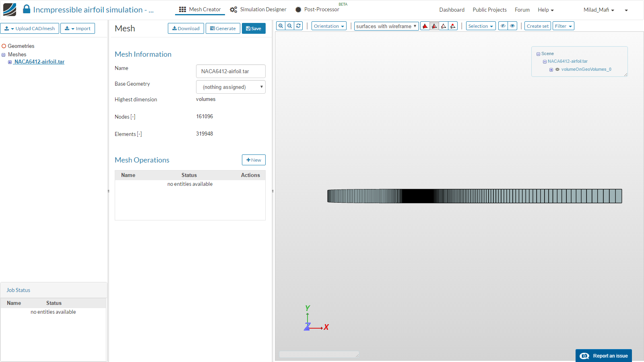Open the Orientation dropdown
This screenshot has height=362, width=644.
329,26
